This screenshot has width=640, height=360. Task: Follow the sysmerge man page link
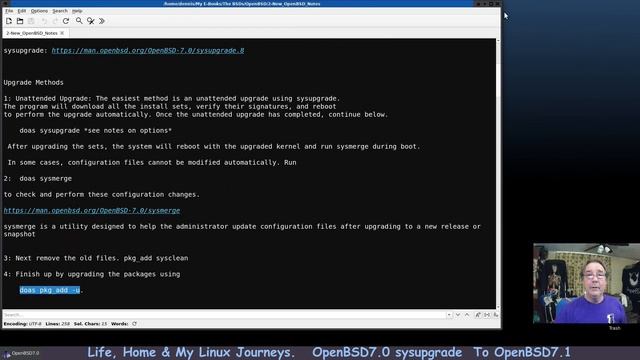[92, 211]
